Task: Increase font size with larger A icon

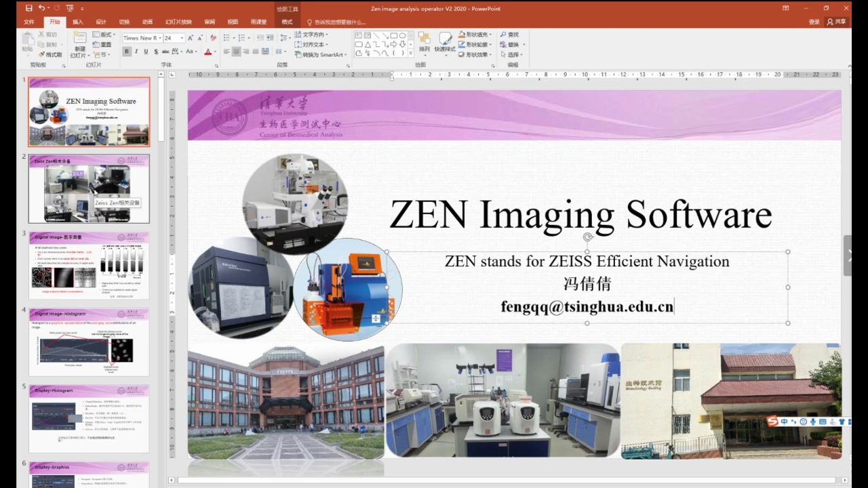Action: click(x=191, y=38)
